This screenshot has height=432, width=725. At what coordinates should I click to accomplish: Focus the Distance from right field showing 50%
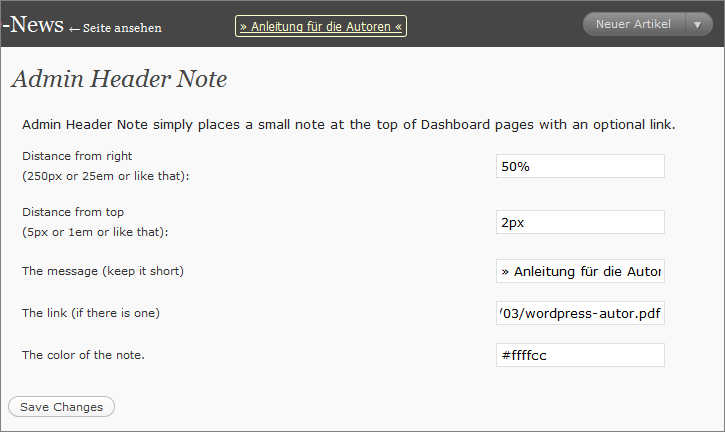point(580,166)
